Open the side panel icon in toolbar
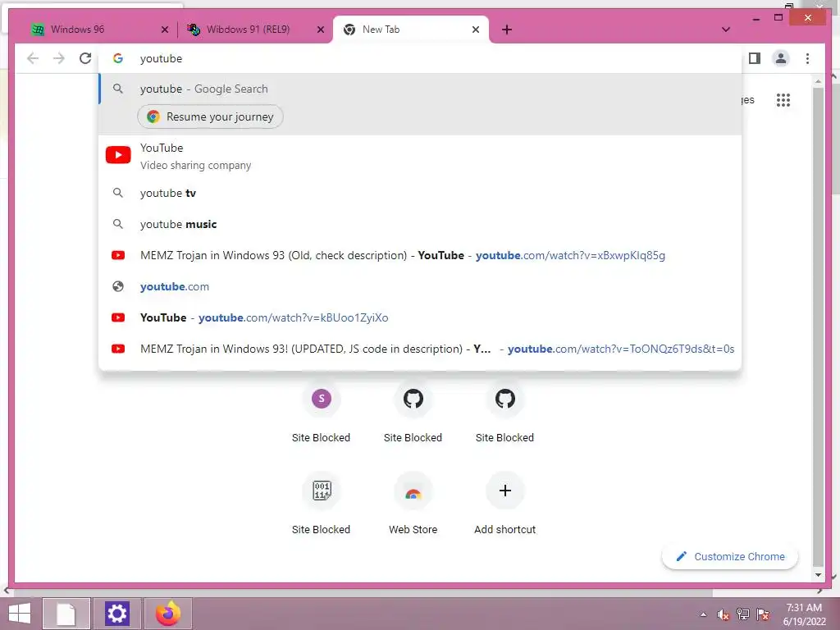This screenshot has width=840, height=630. coord(755,58)
